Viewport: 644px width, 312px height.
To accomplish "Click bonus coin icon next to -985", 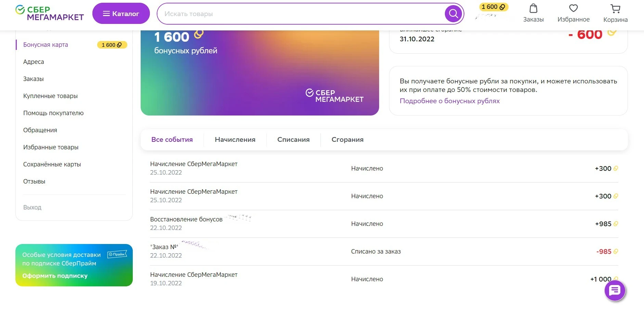I will pyautogui.click(x=616, y=252).
